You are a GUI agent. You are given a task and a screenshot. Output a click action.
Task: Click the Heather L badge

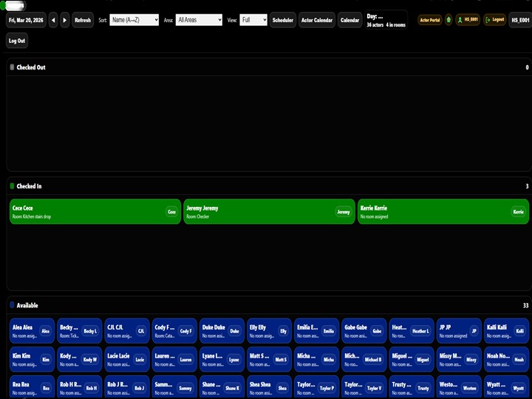420,331
